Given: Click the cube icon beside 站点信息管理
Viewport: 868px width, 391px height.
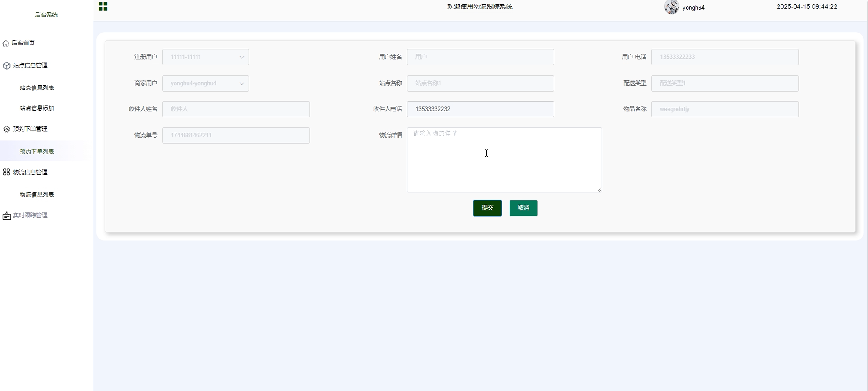Looking at the screenshot, I should [6, 66].
